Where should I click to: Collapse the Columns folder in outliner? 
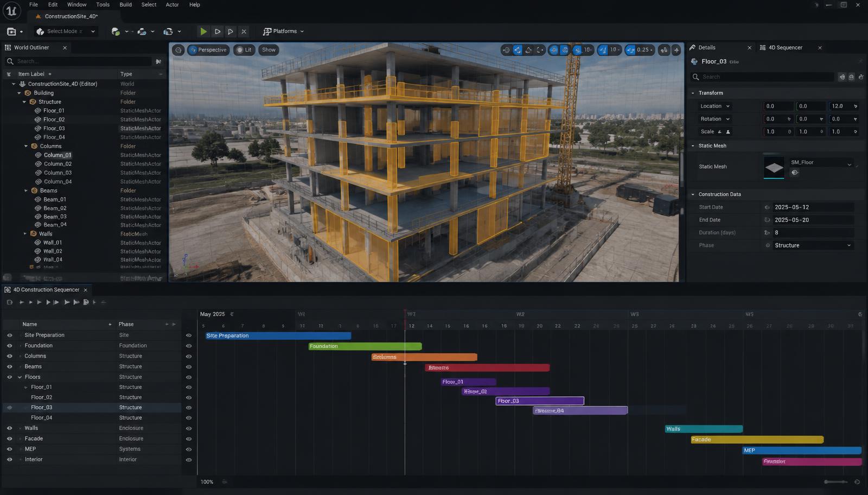(25, 146)
